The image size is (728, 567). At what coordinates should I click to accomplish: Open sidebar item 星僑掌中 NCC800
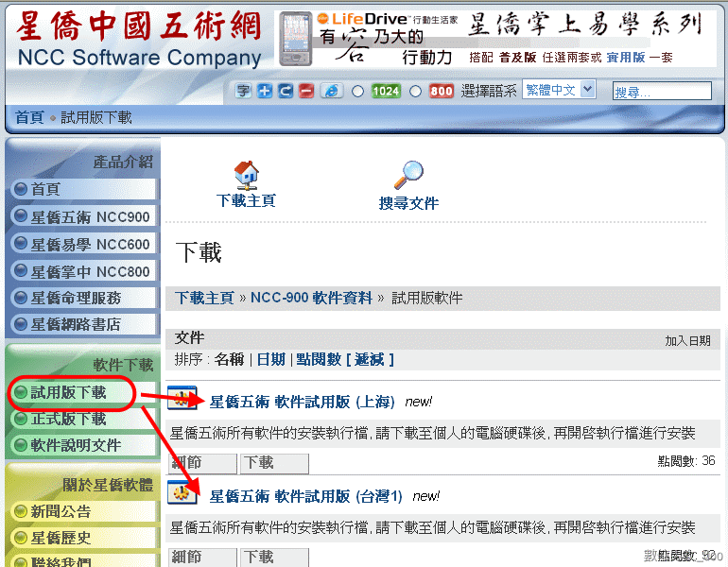pos(83,271)
